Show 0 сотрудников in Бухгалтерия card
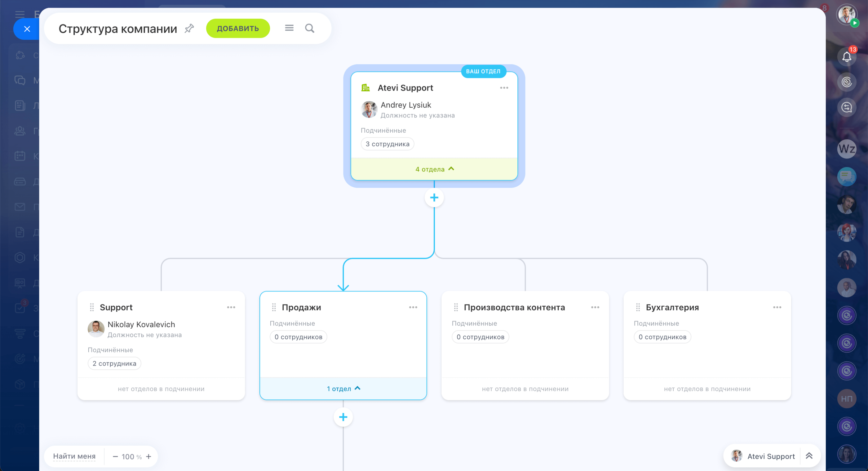The width and height of the screenshot is (868, 471). (x=662, y=337)
